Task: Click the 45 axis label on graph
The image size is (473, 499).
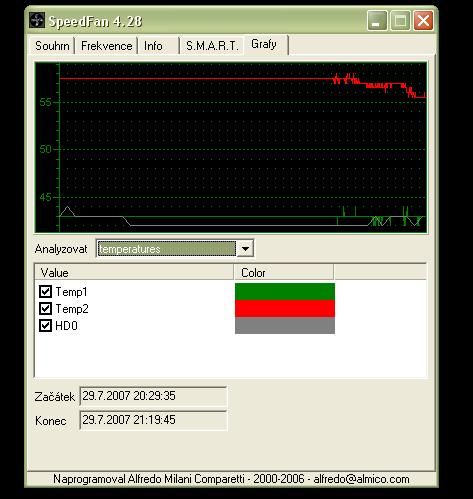Action: [x=46, y=197]
